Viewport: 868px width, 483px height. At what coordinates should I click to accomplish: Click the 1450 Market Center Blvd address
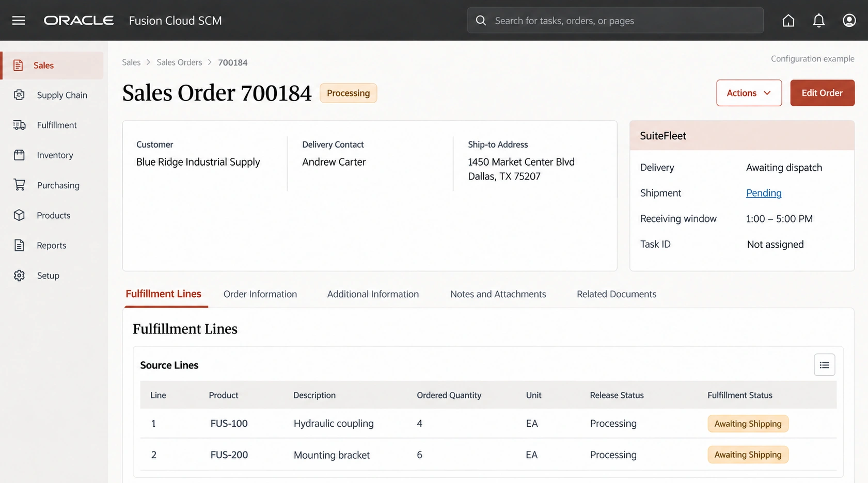521,162
